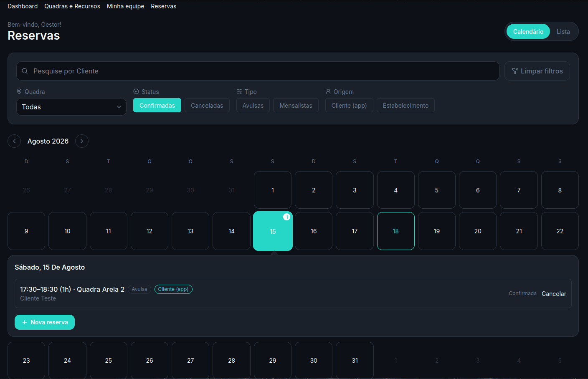This screenshot has width=588, height=379.
Task: Click '17:30–18:30 (1h) · Quadra Areia 2' reservation
Action: click(72, 289)
